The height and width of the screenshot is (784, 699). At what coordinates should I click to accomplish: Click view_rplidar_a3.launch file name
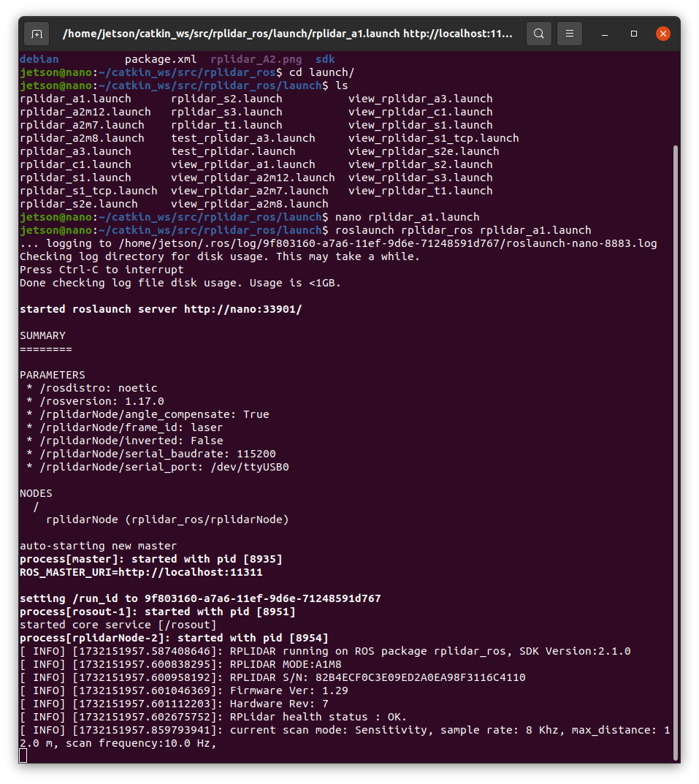pyautogui.click(x=421, y=99)
